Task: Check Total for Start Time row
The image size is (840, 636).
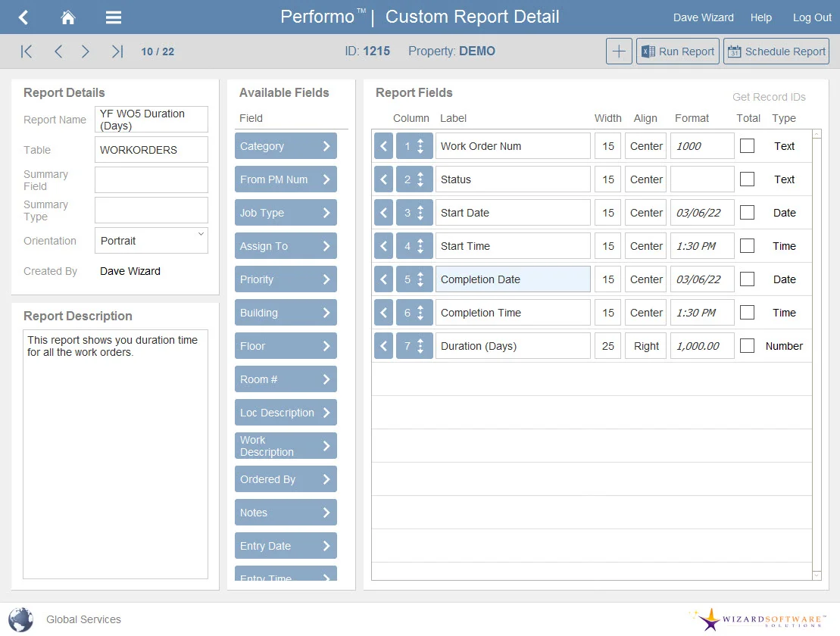Action: coord(747,246)
